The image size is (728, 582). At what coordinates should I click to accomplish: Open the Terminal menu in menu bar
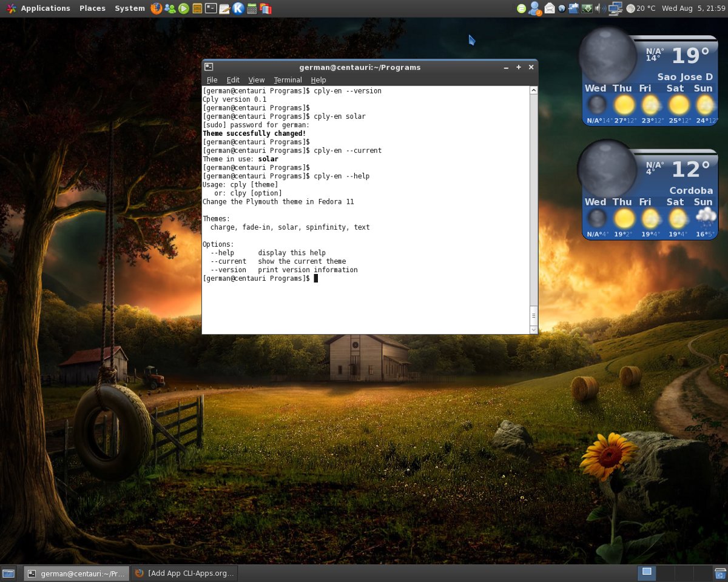tap(288, 80)
